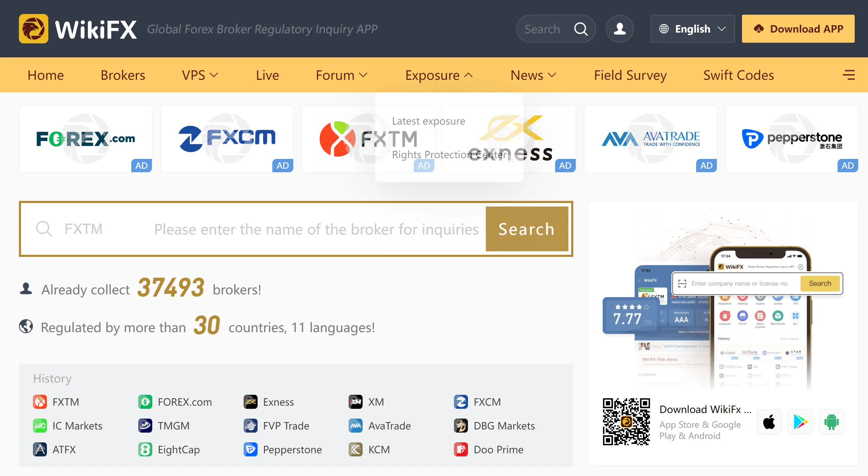Open the FVP Trade history link
The width and height of the screenshot is (868, 476).
(x=286, y=426)
